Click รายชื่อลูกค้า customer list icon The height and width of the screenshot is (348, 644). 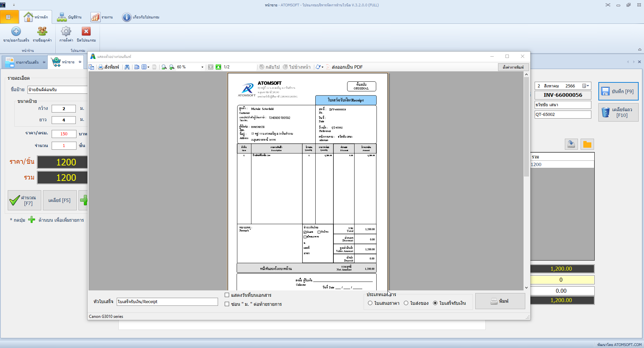(42, 31)
